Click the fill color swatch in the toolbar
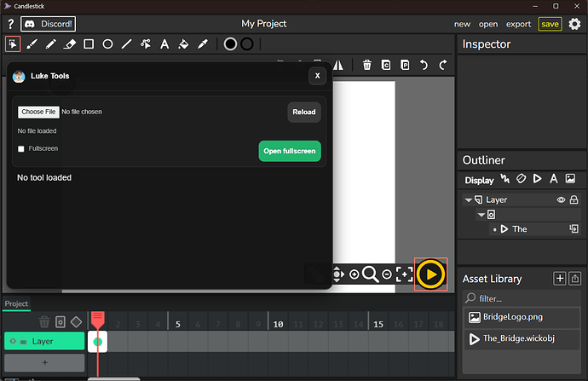588x381 pixels. 229,43
